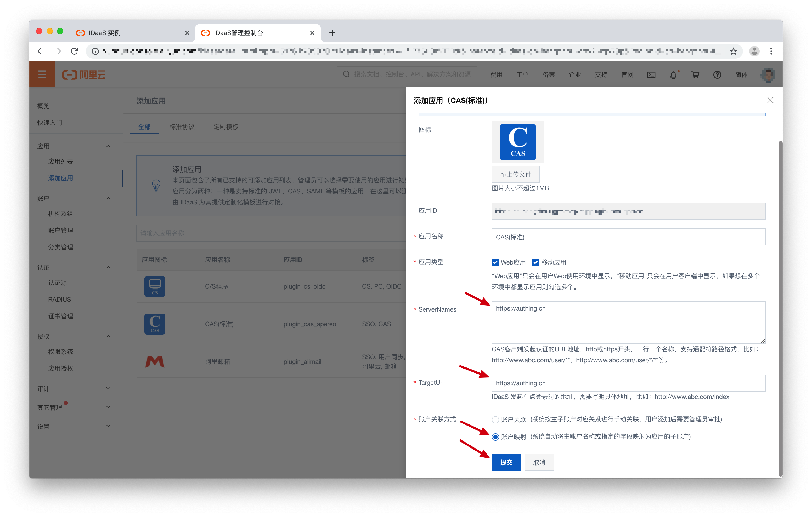Open the browser profile icon
The width and height of the screenshot is (812, 517).
[754, 51]
